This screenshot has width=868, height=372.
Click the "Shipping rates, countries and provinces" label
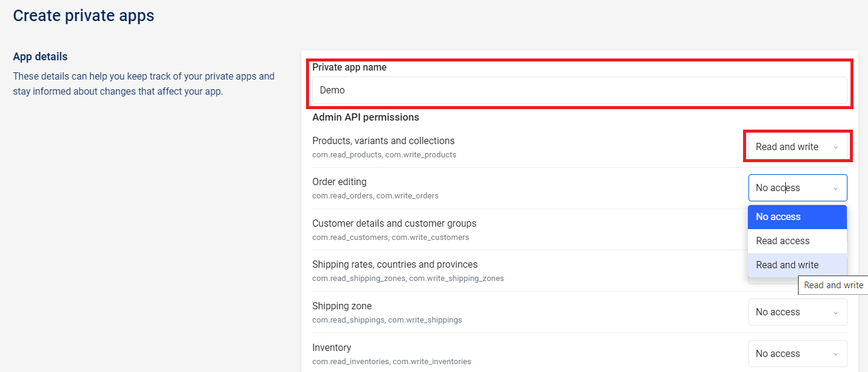click(x=395, y=265)
